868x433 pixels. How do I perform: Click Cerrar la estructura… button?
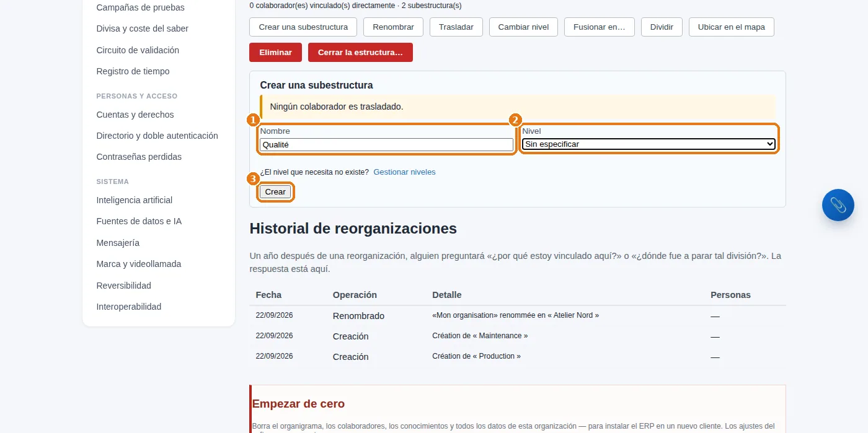[x=360, y=53]
